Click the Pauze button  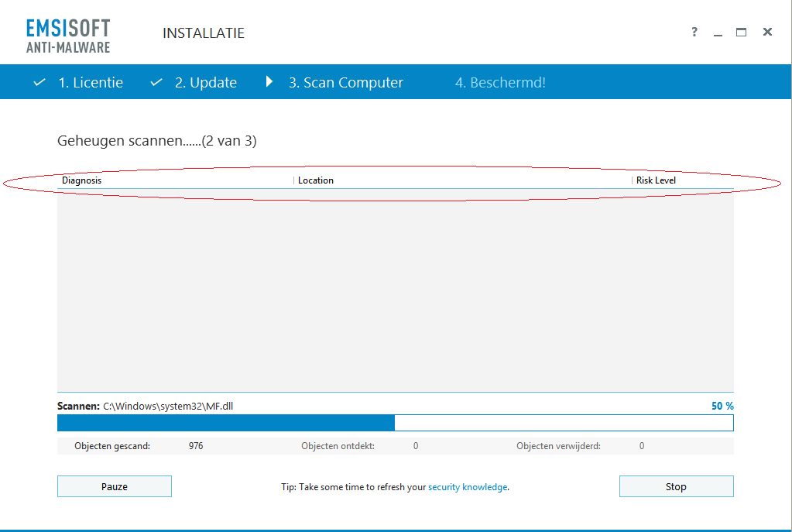tap(114, 486)
